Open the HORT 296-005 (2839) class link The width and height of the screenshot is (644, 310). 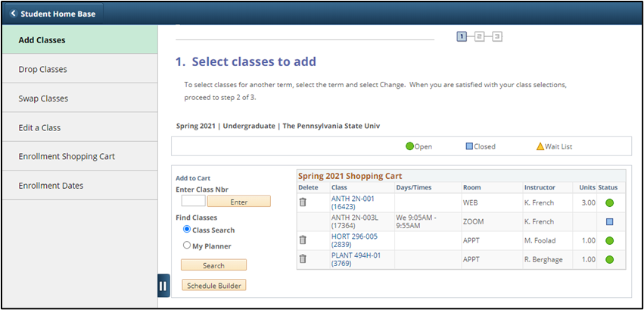click(x=354, y=240)
